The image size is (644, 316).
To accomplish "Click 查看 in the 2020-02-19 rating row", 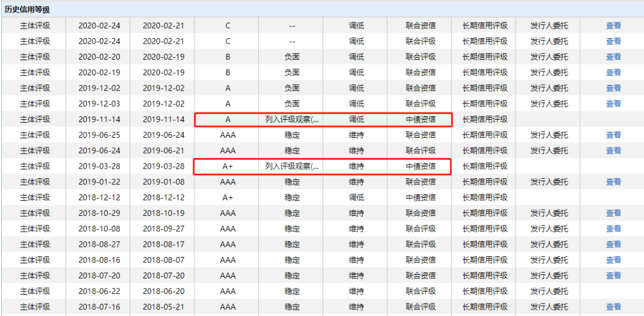I will pyautogui.click(x=613, y=72).
